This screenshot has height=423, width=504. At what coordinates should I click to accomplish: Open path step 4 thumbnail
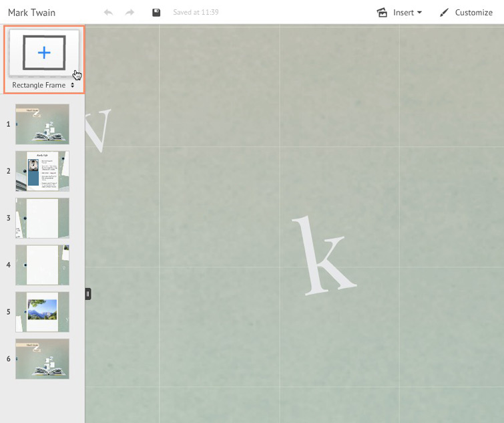pos(42,265)
